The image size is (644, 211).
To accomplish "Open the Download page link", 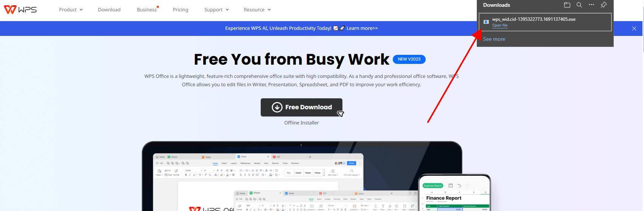I will [109, 10].
